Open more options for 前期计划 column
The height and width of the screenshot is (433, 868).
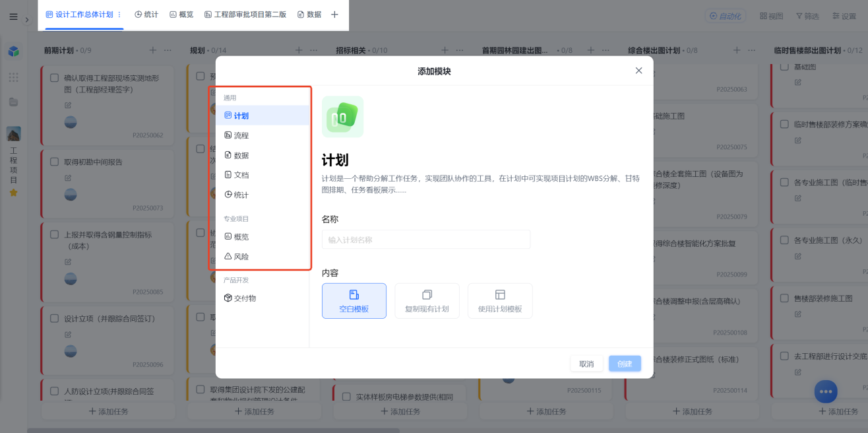[168, 50]
